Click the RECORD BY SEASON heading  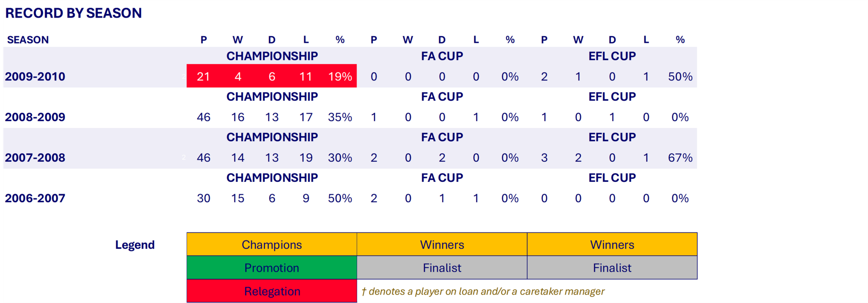[x=73, y=13]
